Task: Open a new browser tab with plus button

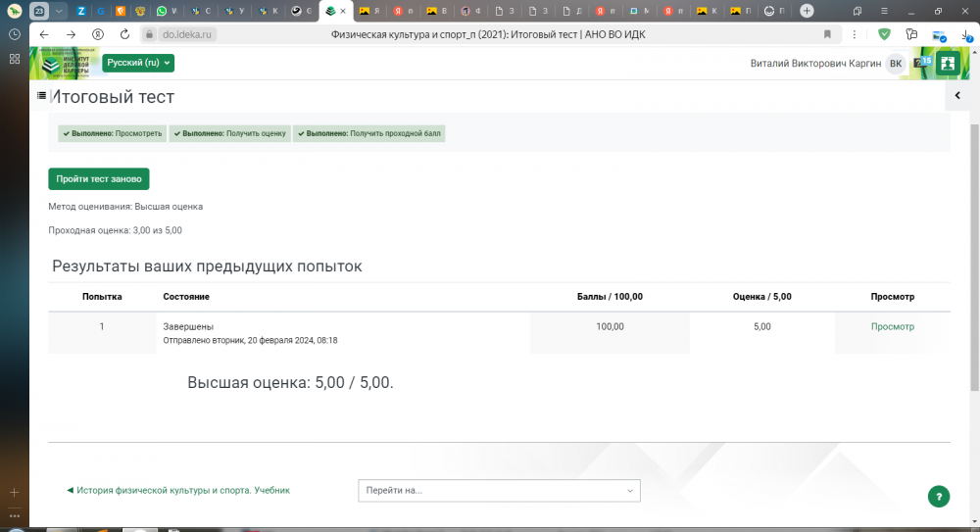Action: point(807,11)
